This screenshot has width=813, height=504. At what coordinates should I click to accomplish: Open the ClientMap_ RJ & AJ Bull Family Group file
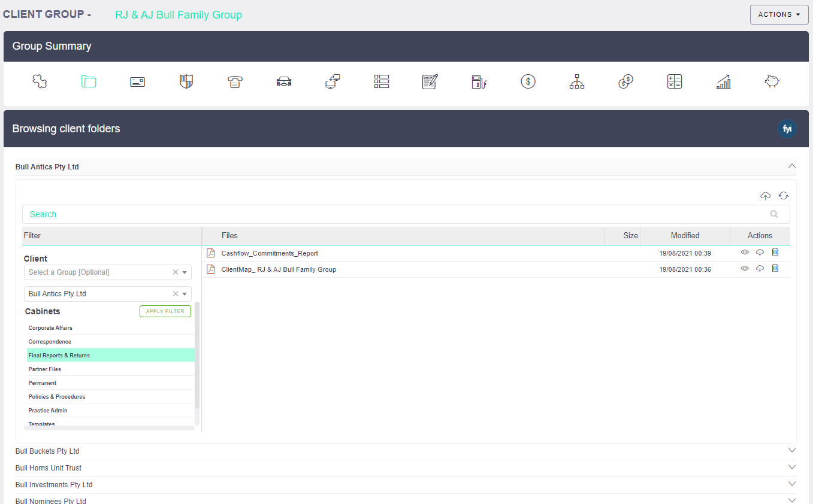click(279, 269)
